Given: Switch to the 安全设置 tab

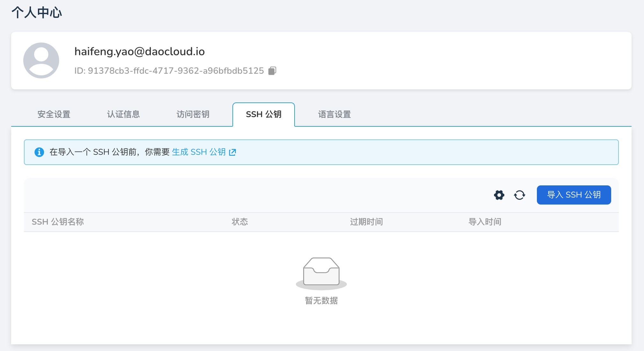Looking at the screenshot, I should pyautogui.click(x=54, y=114).
